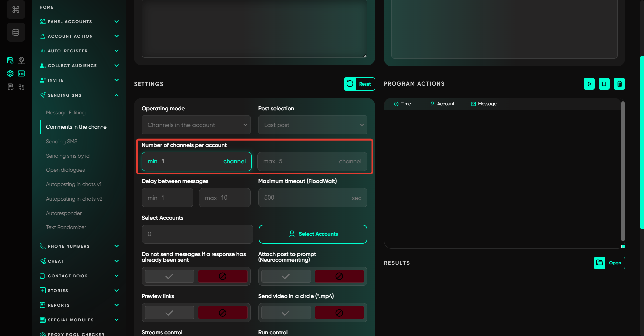Open the Sending SMS submenu item
644x336 pixels.
(62, 142)
